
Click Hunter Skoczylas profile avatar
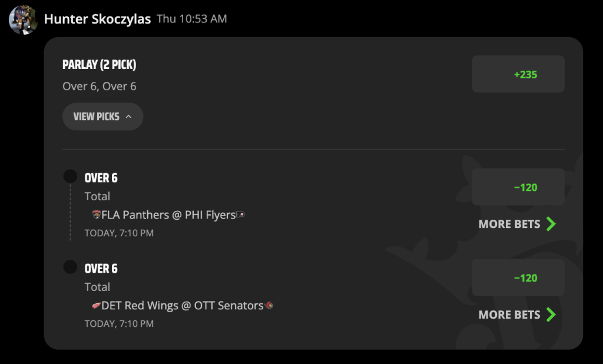point(23,19)
